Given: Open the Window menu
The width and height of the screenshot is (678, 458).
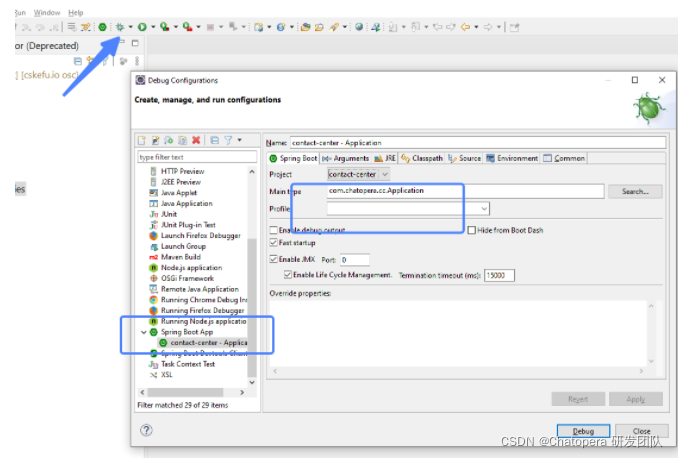Looking at the screenshot, I should [x=47, y=13].
